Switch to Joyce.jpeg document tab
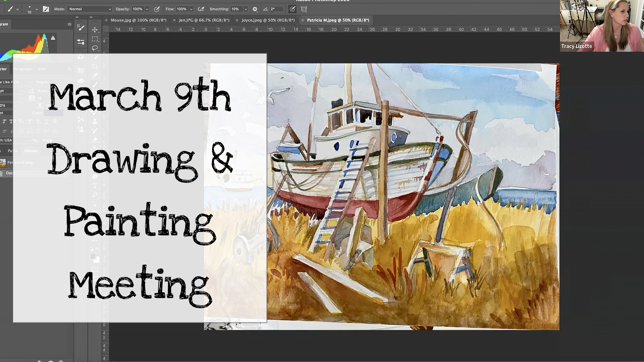 coord(268,20)
